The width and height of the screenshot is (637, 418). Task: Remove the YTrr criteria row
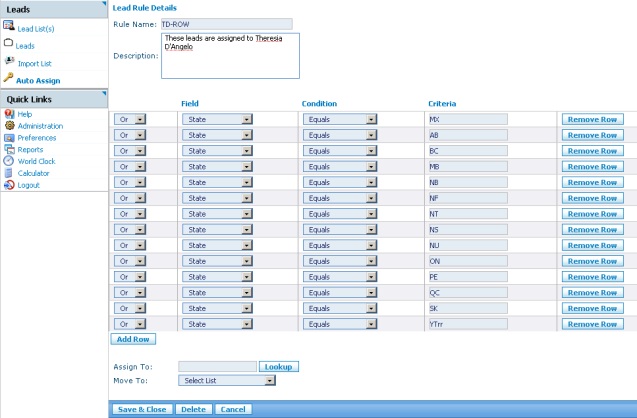click(x=593, y=324)
